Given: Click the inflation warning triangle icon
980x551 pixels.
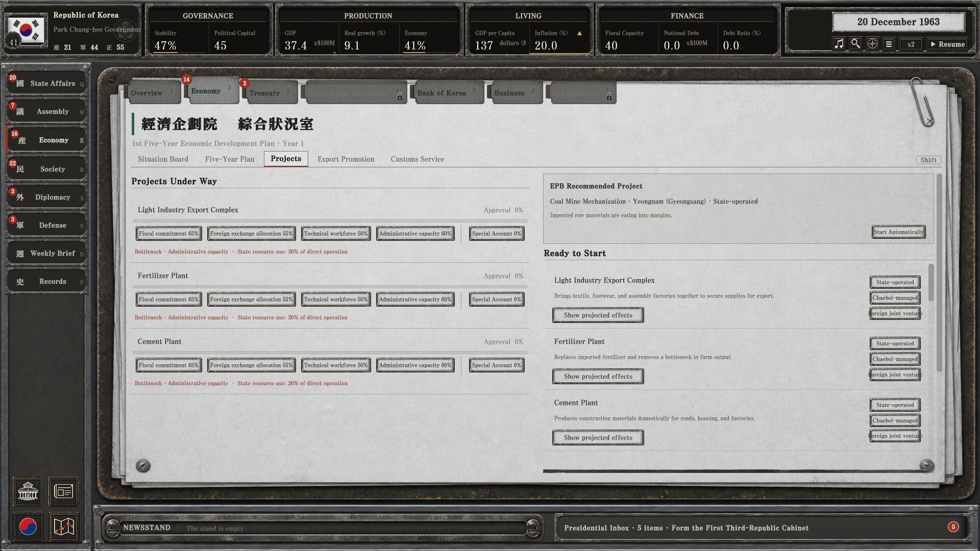Looking at the screenshot, I should [579, 33].
